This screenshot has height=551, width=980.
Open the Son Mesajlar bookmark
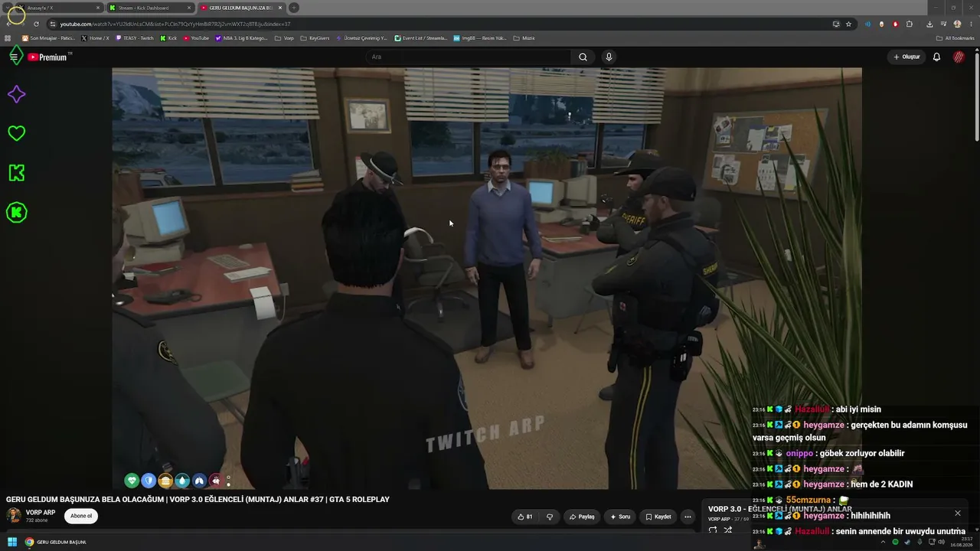[48, 38]
